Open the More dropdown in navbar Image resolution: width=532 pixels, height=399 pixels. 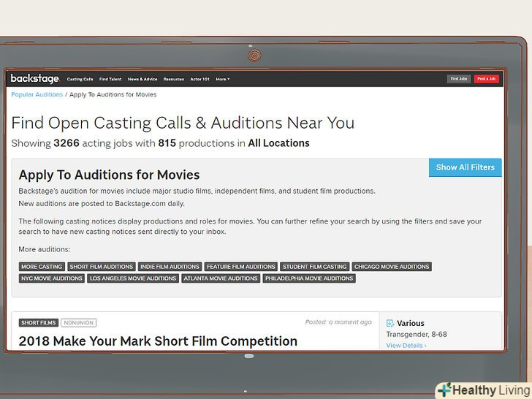tap(221, 79)
